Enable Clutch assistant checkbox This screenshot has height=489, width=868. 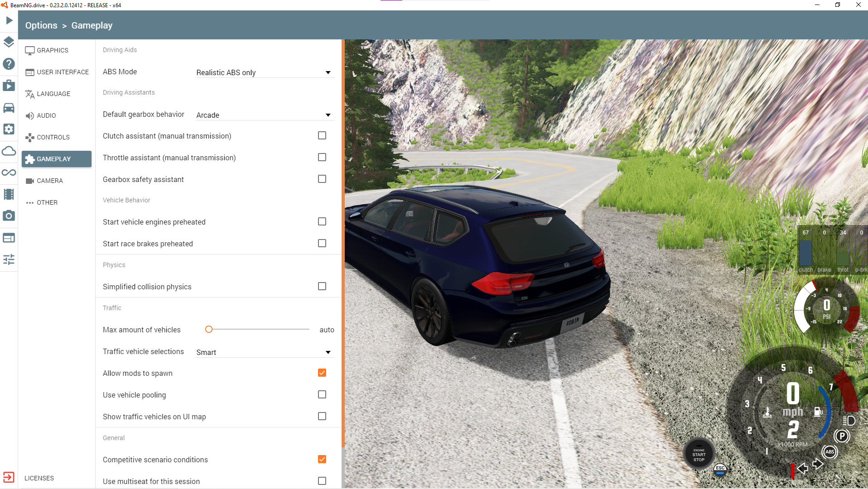pyautogui.click(x=322, y=135)
